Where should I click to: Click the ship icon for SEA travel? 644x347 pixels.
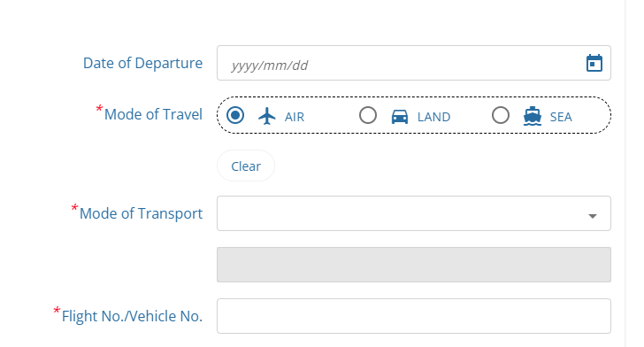pyautogui.click(x=533, y=116)
